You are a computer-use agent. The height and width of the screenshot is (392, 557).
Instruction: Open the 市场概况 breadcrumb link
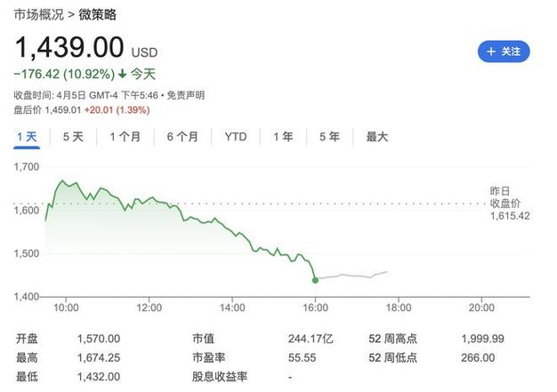tap(36, 15)
